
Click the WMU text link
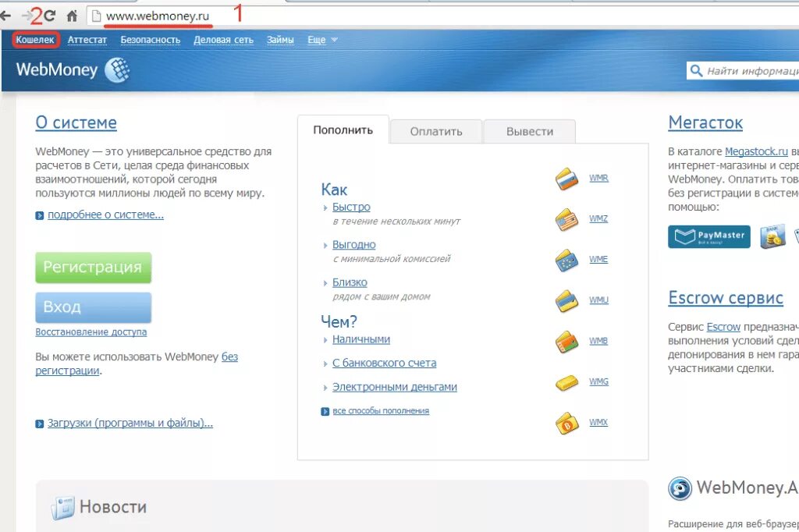pyautogui.click(x=598, y=300)
